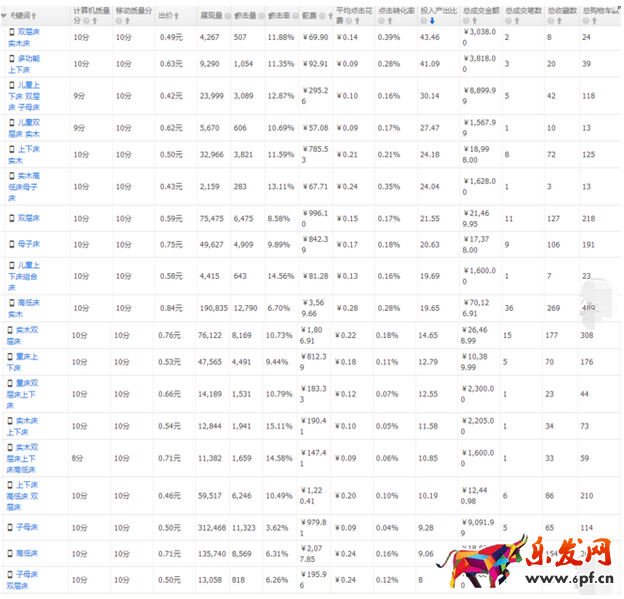Click the blue sort arrow under 投入产出比

click(432, 20)
